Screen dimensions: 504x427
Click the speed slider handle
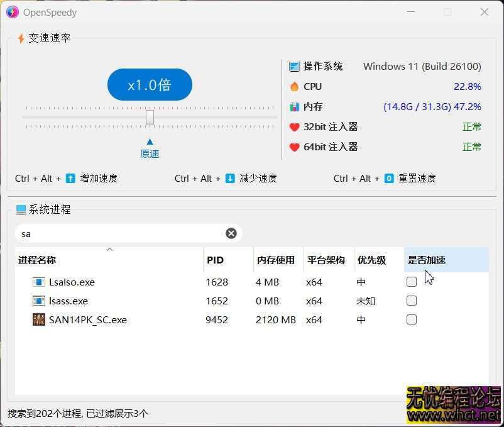[150, 116]
